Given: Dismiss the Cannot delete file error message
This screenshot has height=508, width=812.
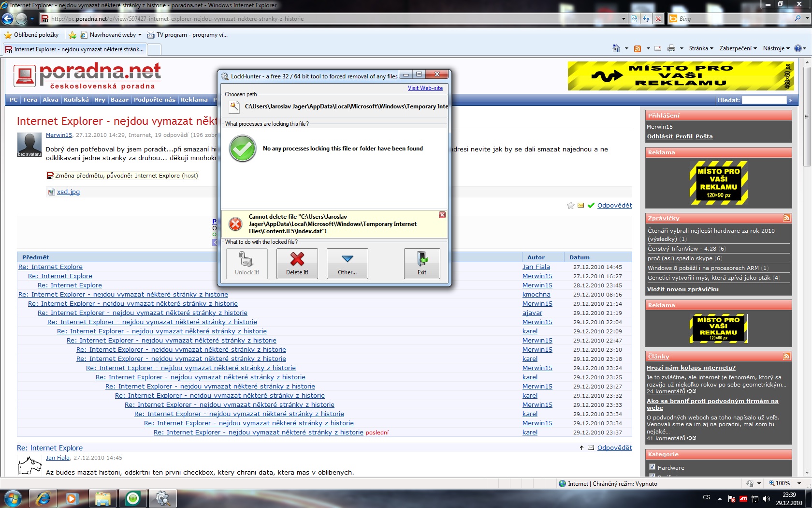Looking at the screenshot, I should tap(442, 215).
